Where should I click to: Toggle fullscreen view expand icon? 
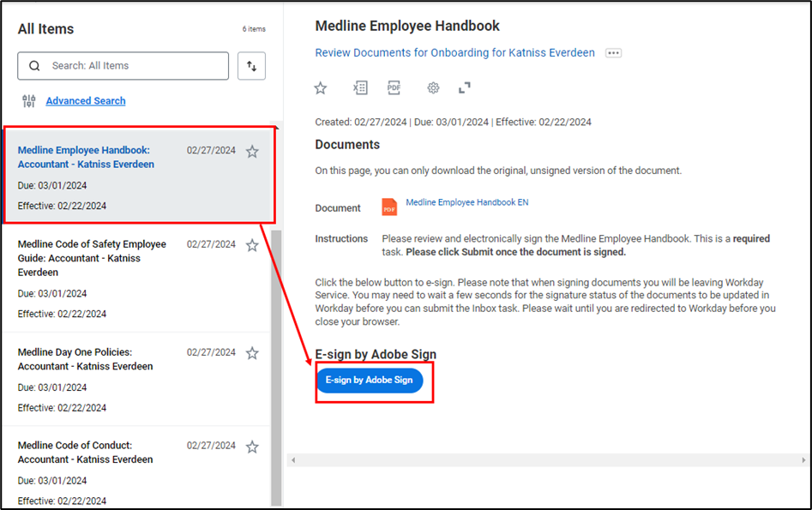(465, 87)
